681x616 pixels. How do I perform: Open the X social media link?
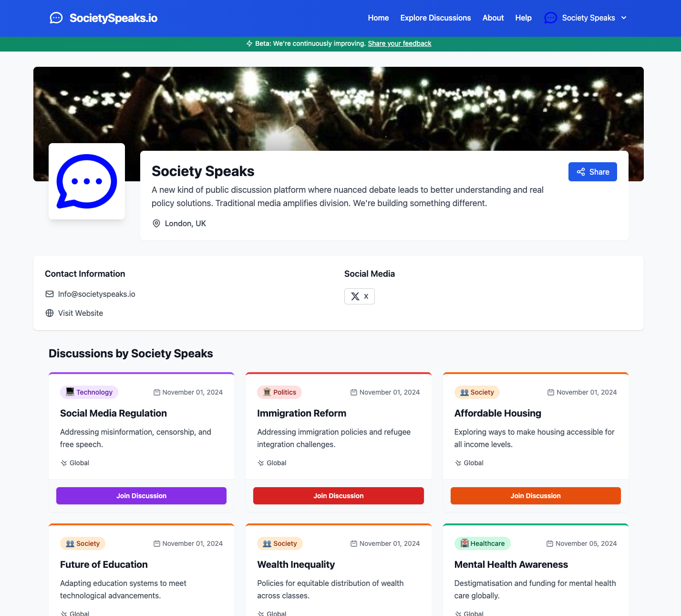pos(360,296)
